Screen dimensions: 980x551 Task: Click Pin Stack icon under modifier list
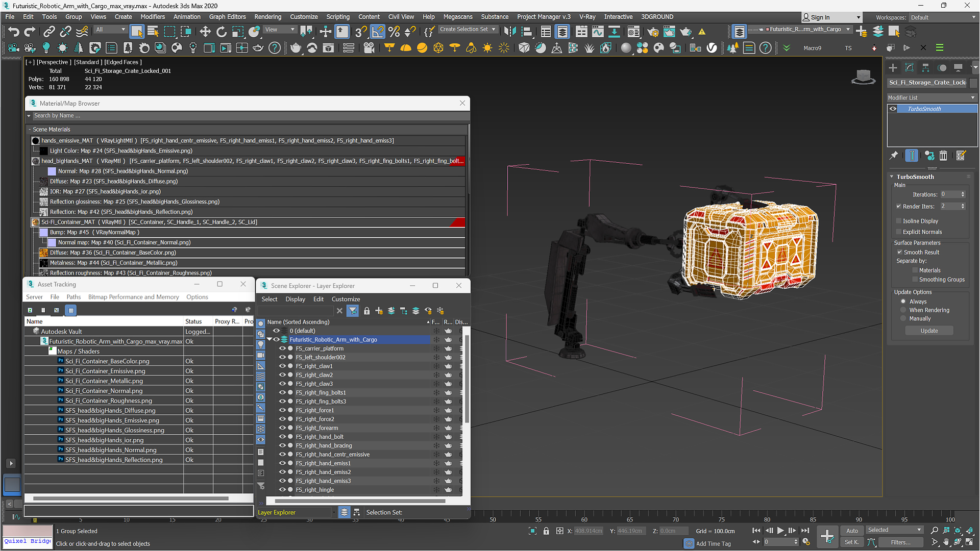click(894, 156)
